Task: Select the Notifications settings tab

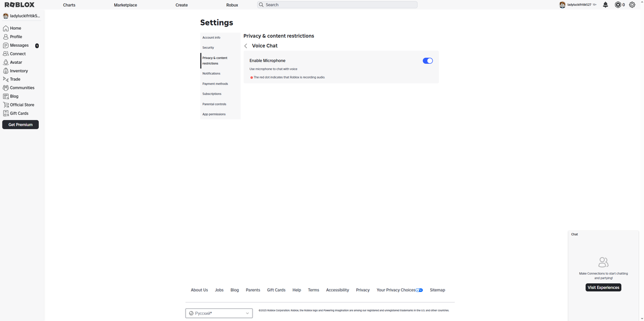Action: click(x=220, y=73)
